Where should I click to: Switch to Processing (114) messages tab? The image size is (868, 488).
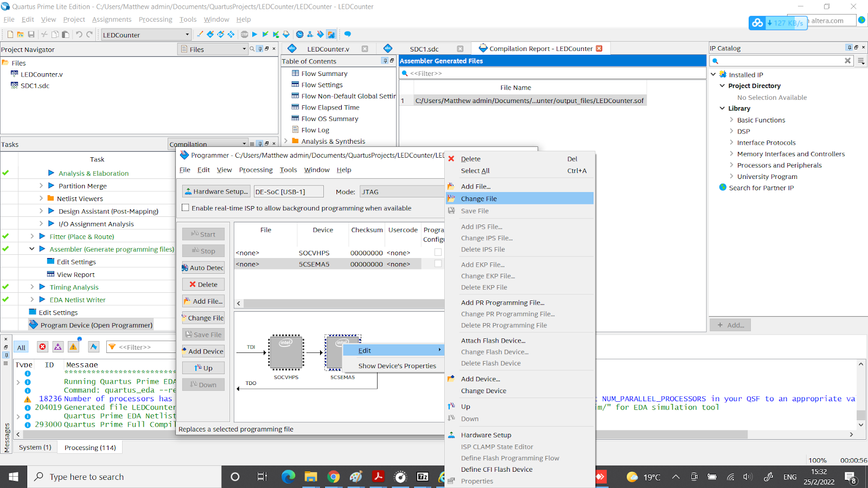[90, 447]
